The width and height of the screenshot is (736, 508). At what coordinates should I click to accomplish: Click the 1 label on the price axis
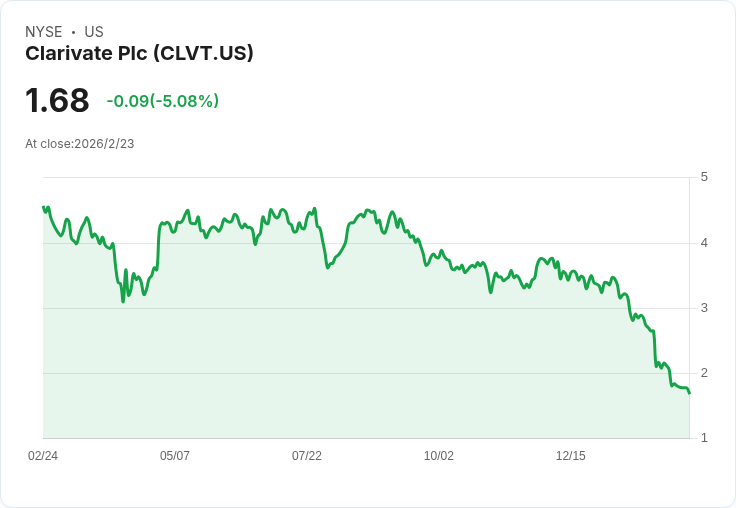click(704, 438)
